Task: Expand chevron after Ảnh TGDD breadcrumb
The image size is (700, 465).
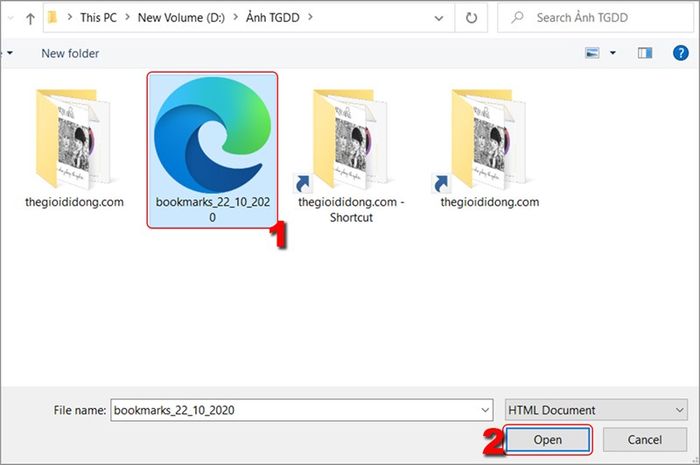Action: tap(310, 17)
